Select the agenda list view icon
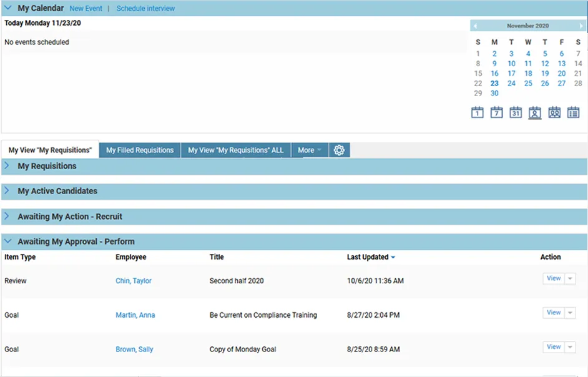Image resolution: width=588 pixels, height=377 pixels. click(574, 114)
